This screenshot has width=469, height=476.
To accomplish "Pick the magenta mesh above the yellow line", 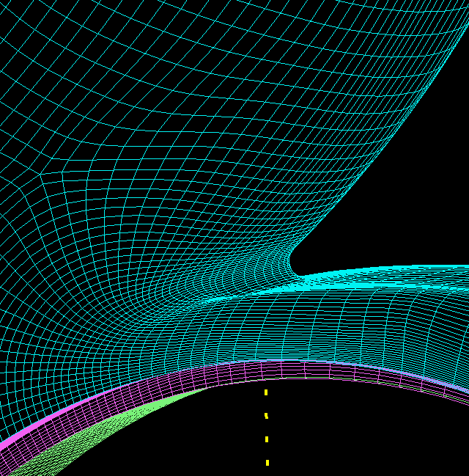I will [x=265, y=369].
